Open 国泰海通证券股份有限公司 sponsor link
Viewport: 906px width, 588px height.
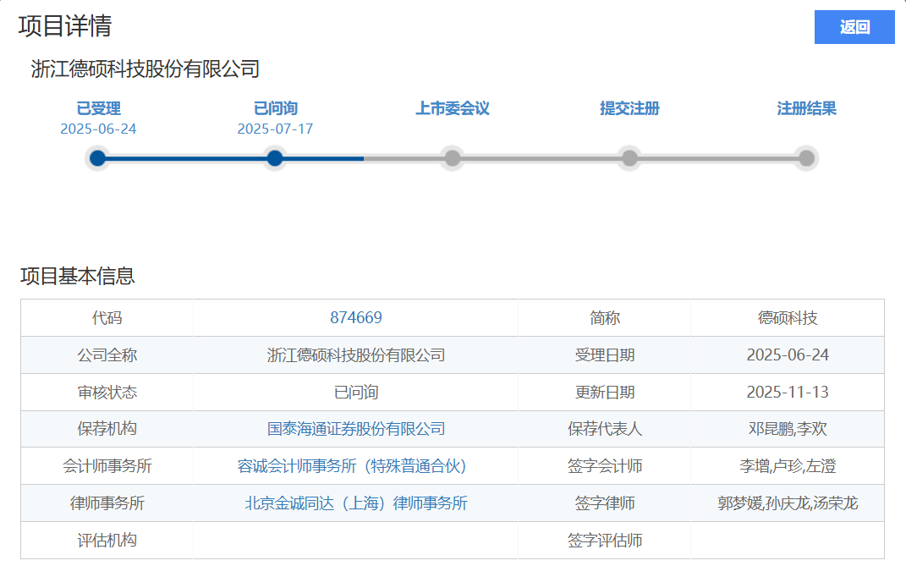[x=355, y=429]
